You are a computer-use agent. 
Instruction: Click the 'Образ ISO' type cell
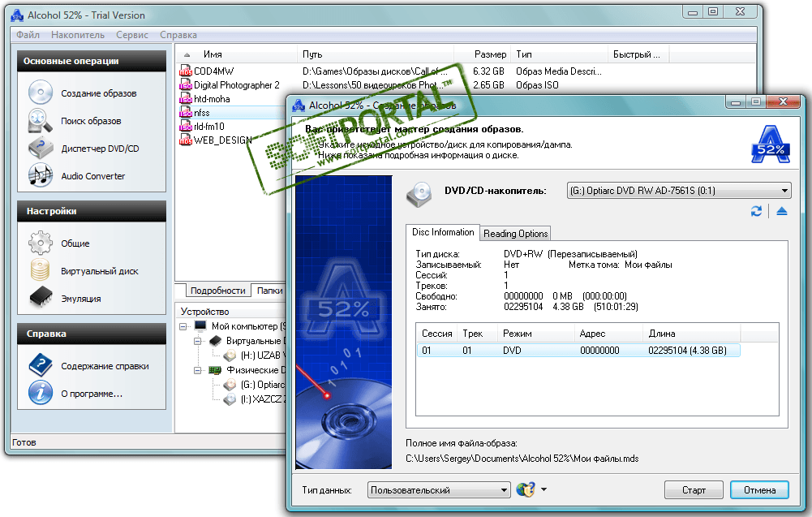click(537, 85)
